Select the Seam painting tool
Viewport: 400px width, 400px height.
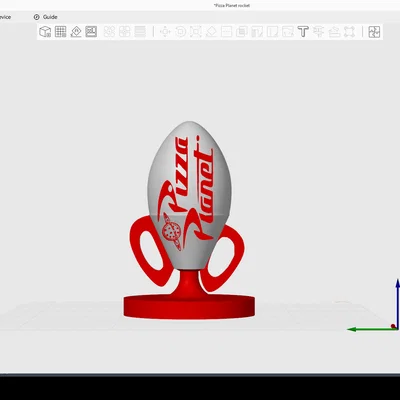click(x=272, y=32)
